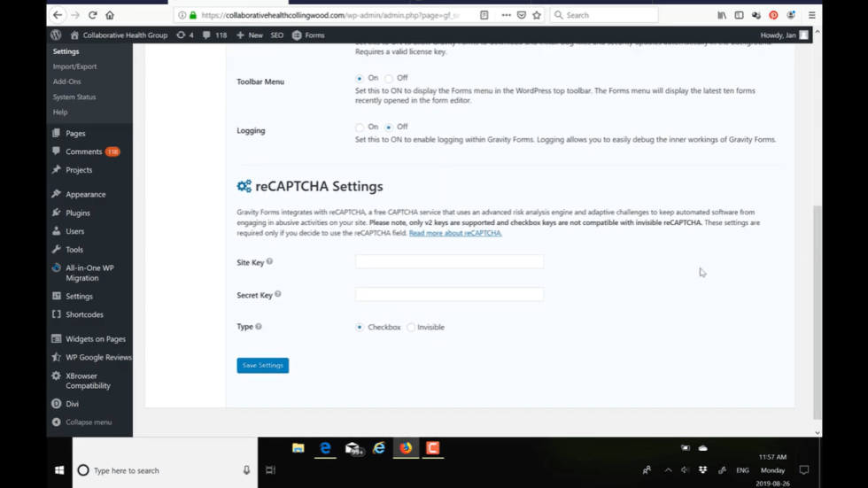Image resolution: width=868 pixels, height=488 pixels.
Task: Show hidden system tray icons
Action: click(x=668, y=470)
